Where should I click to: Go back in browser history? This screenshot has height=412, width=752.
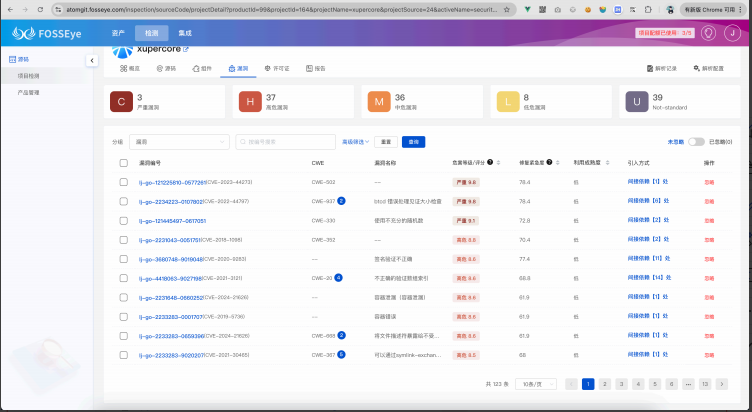(10, 10)
